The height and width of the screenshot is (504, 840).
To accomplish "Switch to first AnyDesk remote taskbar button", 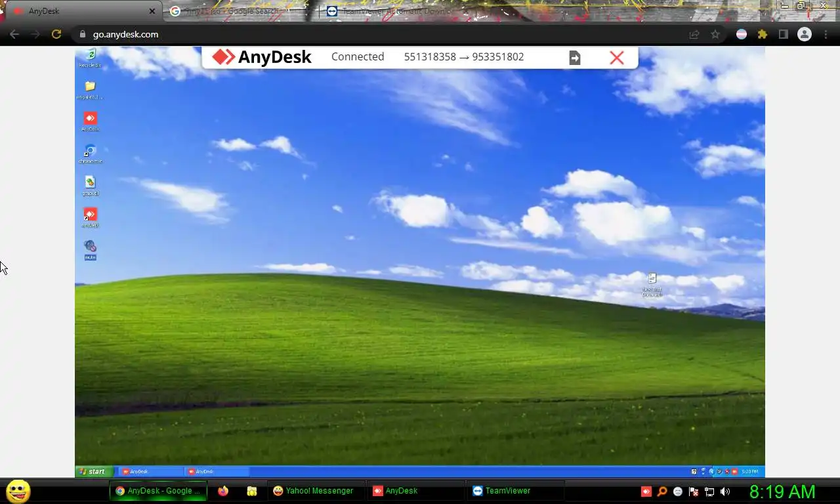I will tap(151, 471).
